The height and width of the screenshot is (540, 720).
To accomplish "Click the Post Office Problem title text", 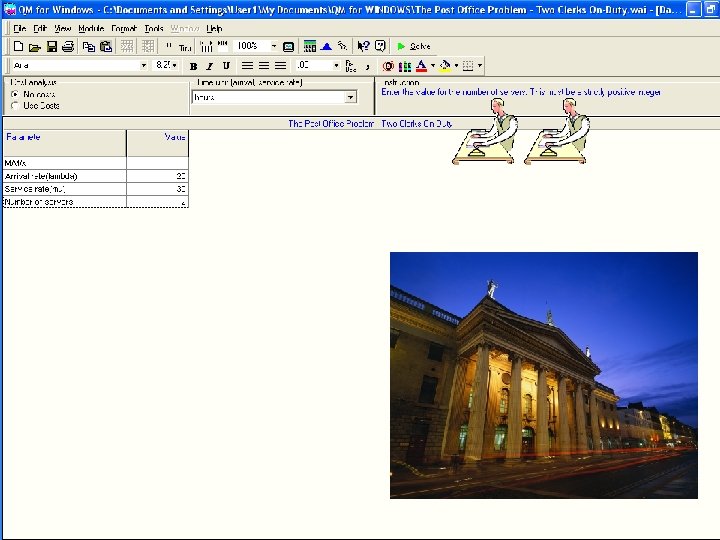I will [370, 124].
